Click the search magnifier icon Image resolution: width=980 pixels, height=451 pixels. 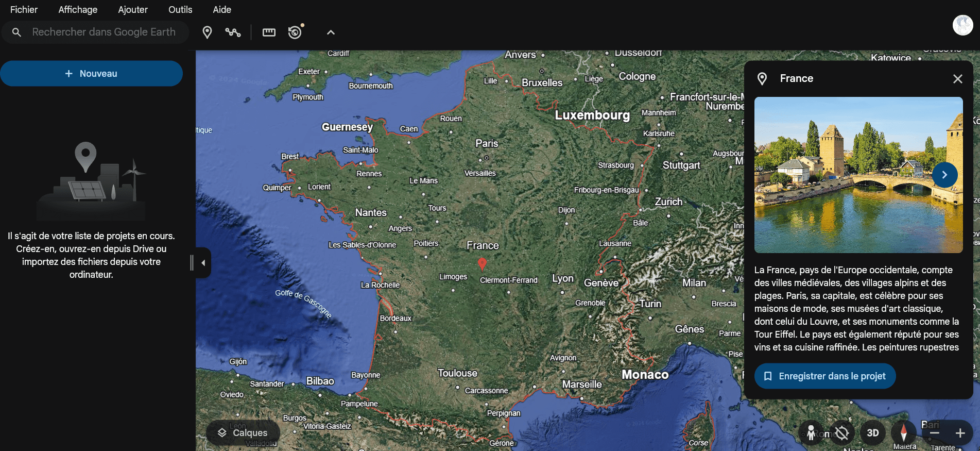[16, 32]
